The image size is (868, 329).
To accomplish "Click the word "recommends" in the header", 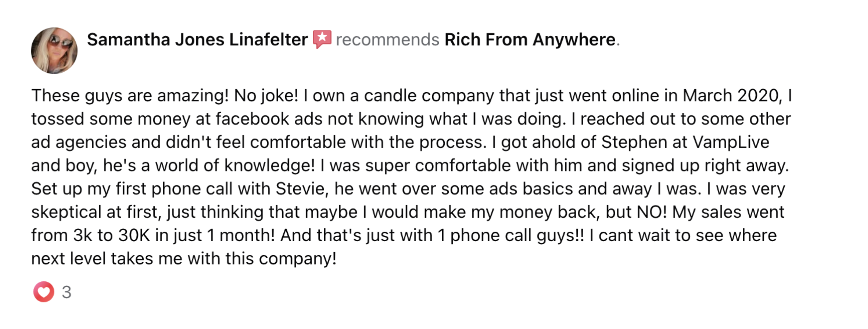I will tap(388, 39).
